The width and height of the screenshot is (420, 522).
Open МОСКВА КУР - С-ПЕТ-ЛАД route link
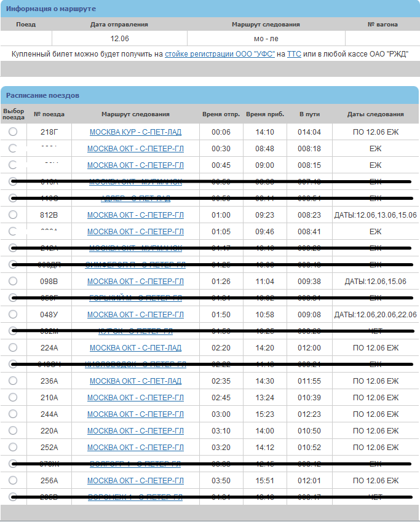[135, 132]
